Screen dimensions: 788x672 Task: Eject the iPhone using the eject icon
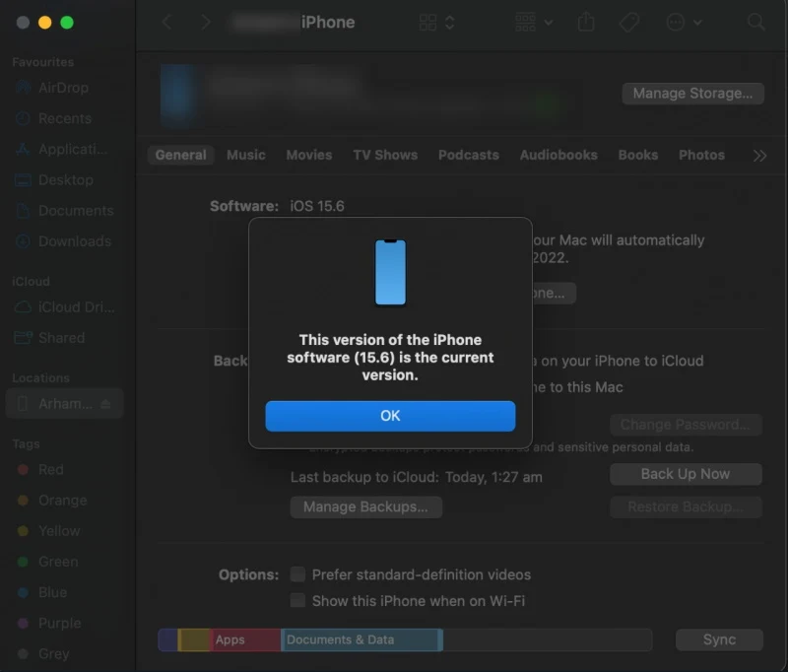[x=105, y=404]
